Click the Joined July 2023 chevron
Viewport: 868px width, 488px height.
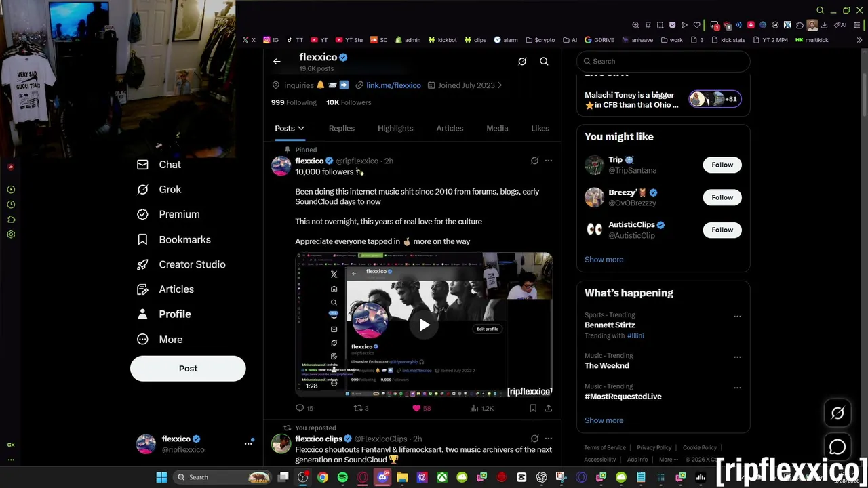tap(500, 85)
